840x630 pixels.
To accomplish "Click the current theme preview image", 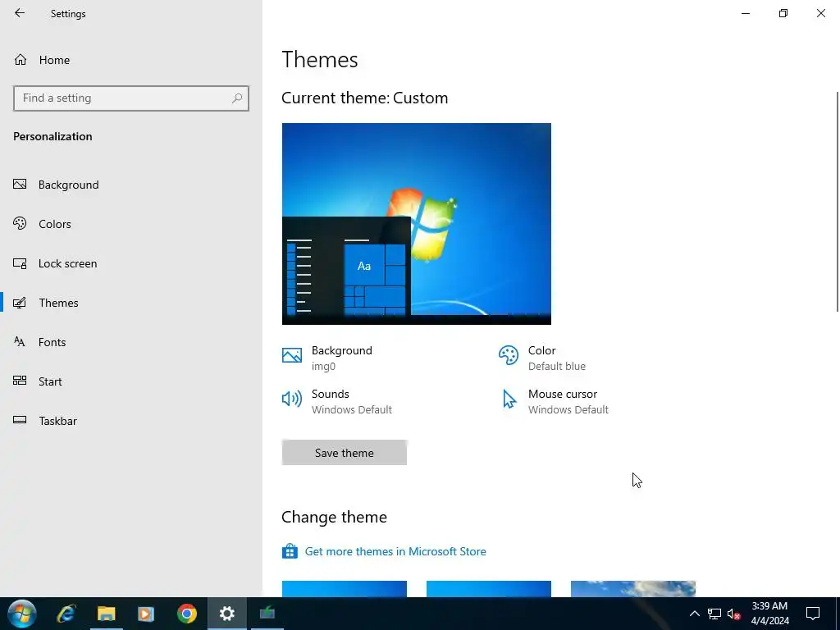I will point(416,223).
